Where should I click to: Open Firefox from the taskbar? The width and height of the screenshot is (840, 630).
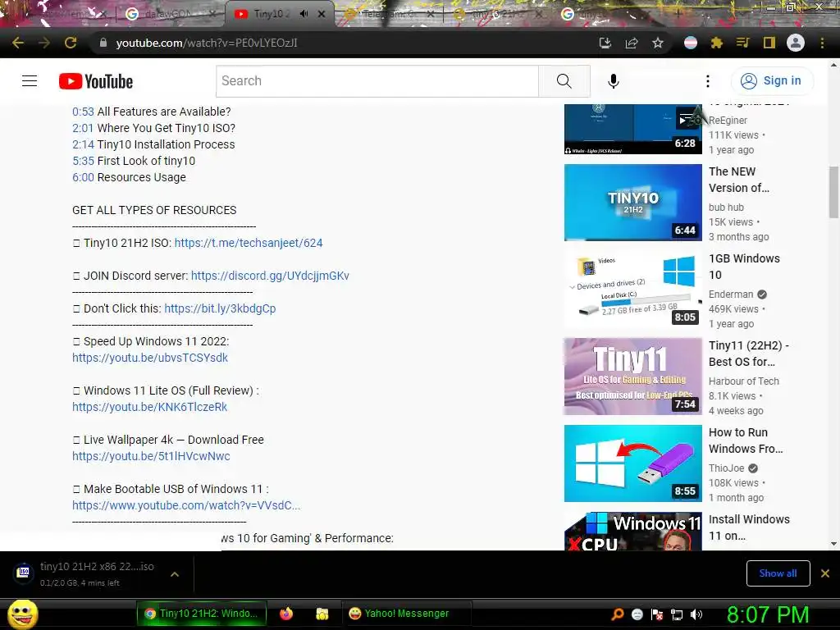point(286,614)
